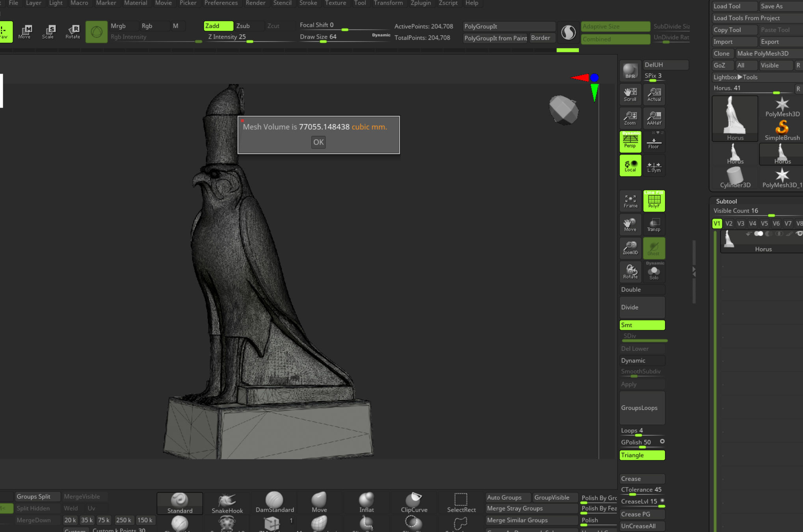Viewport: 803px width, 532px height.
Task: Click the Load Tool button
Action: [734, 6]
